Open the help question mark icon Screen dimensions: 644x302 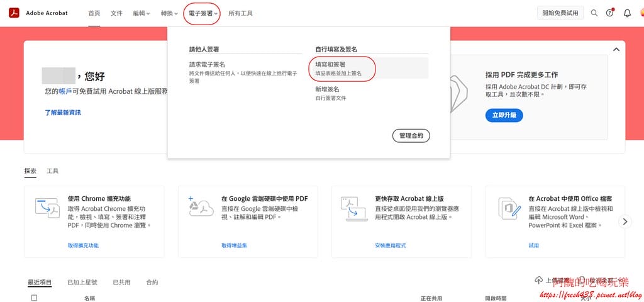610,13
